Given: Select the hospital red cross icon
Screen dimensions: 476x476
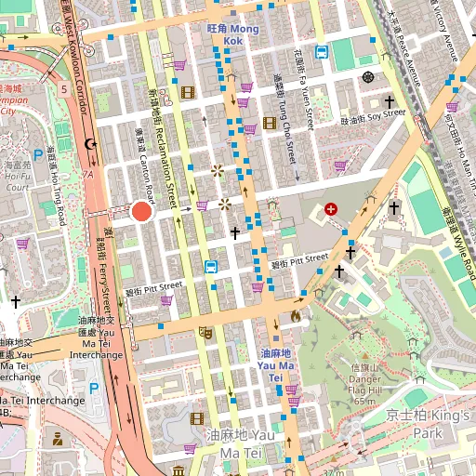Looking at the screenshot, I should pyautogui.click(x=331, y=209).
